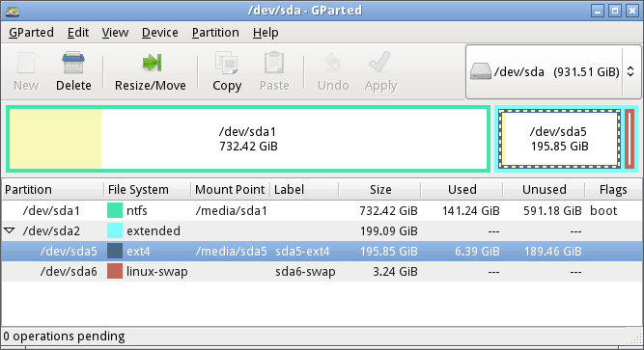Open the View menu
This screenshot has height=350, width=644.
pos(115,33)
